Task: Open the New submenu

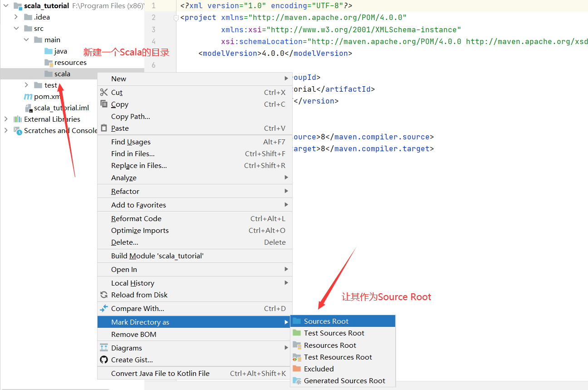Action: (x=119, y=79)
